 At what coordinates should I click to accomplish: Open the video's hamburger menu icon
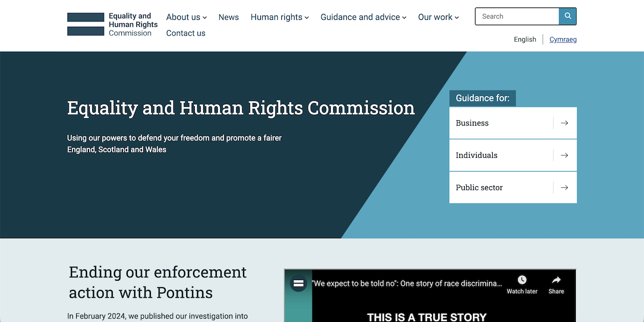pos(298,283)
